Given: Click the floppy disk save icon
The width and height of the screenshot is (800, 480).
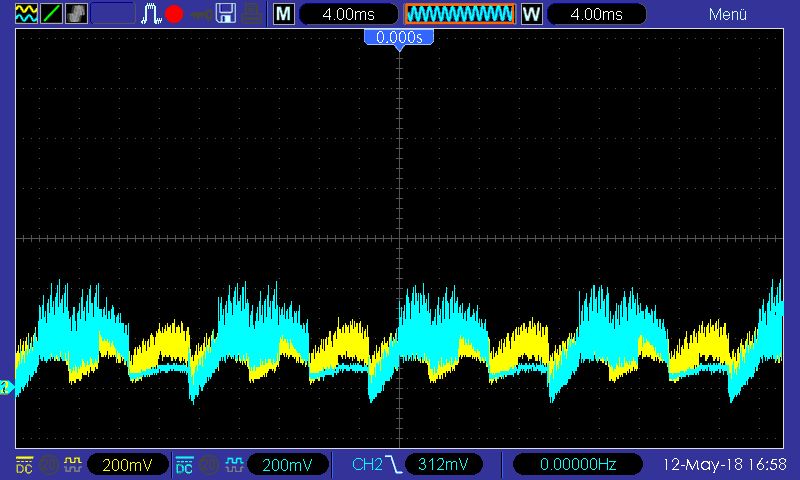Looking at the screenshot, I should pyautogui.click(x=226, y=14).
